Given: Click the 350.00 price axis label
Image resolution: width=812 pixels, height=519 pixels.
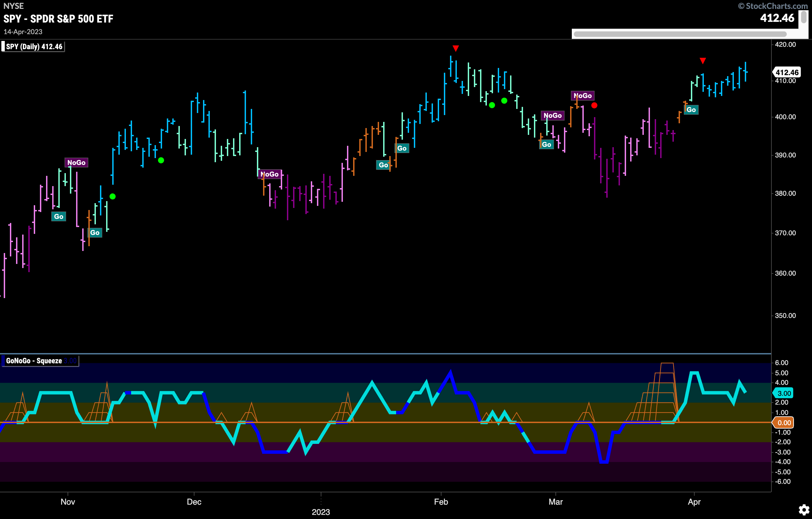Looking at the screenshot, I should pyautogui.click(x=785, y=315).
